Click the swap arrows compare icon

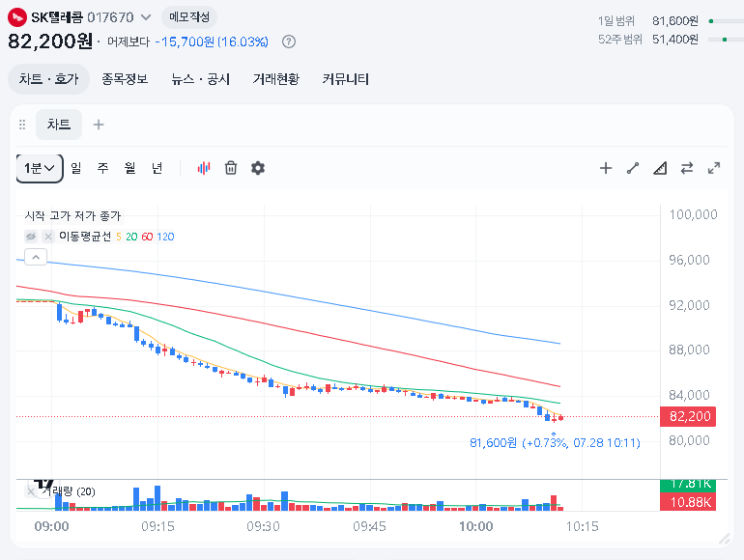(687, 168)
